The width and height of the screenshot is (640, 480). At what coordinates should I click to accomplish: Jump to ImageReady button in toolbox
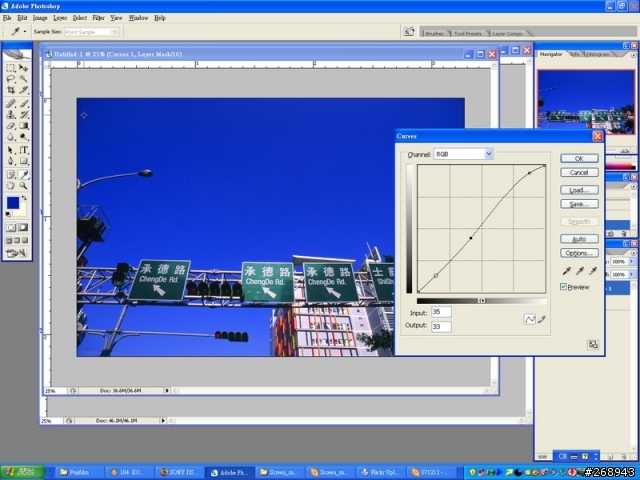17,253
